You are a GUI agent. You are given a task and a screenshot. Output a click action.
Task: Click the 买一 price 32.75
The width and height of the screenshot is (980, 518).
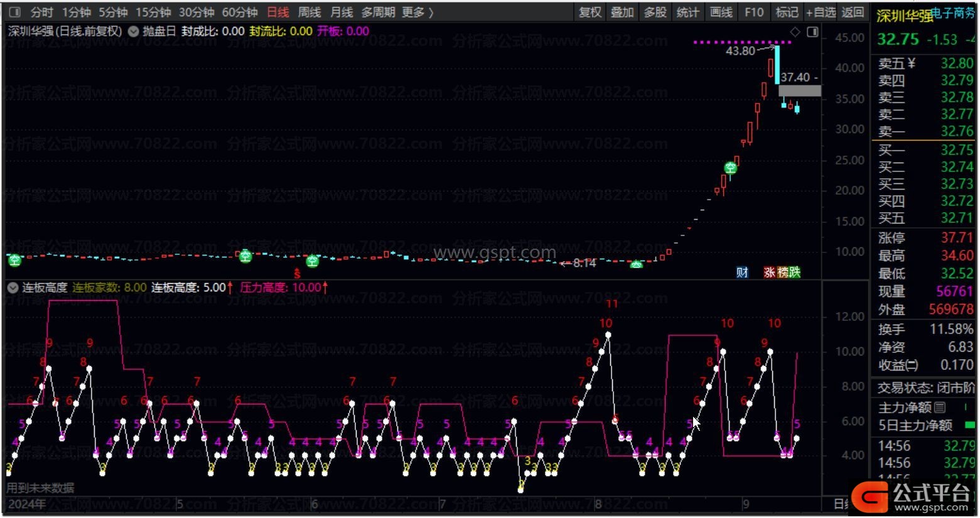957,149
